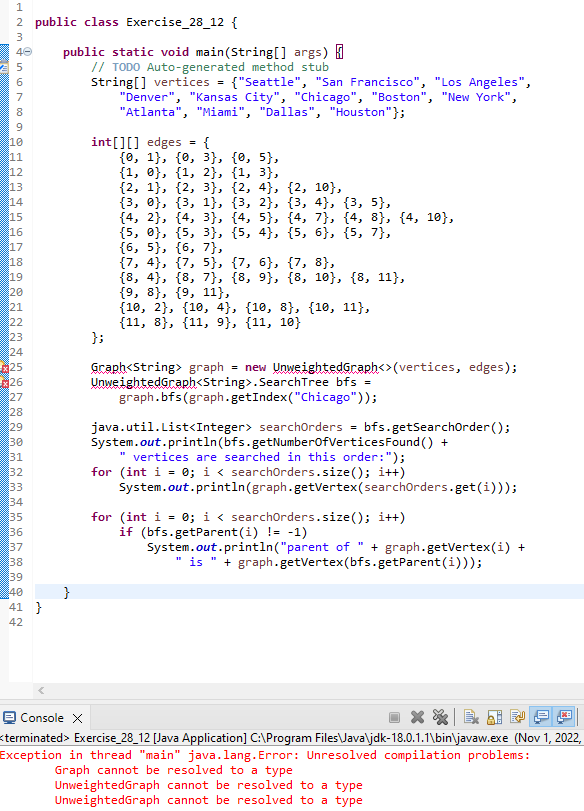Toggle Show Console When Standard Error Changes
The image size is (584, 811).
point(564,717)
